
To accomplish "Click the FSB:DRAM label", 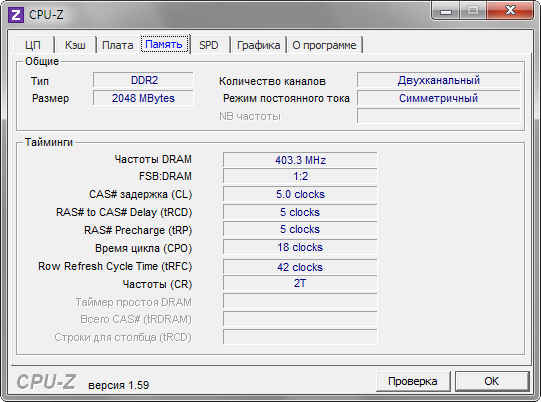I will [x=165, y=176].
